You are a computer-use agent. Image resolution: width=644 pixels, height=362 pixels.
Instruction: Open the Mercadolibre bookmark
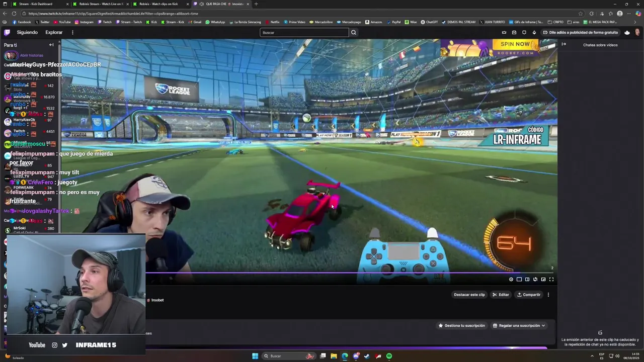click(321, 22)
